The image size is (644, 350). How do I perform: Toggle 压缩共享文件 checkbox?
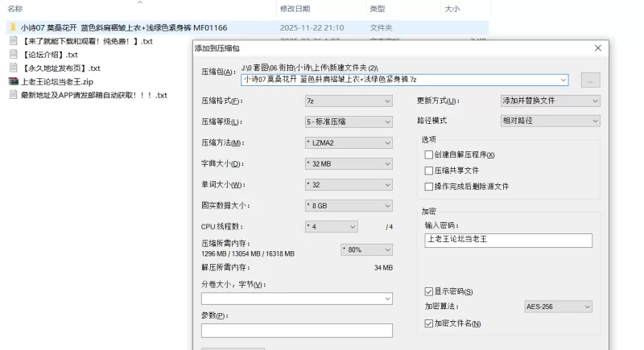coord(429,171)
